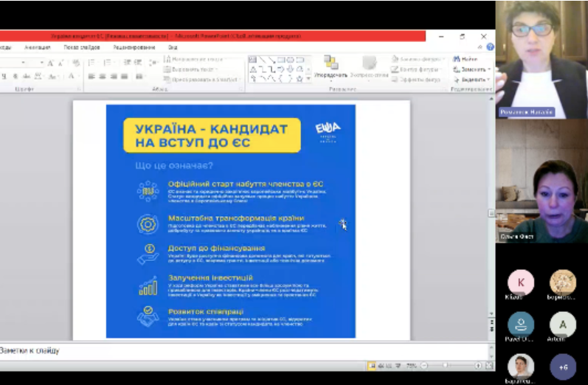The image size is (588, 385).
Task: Click Convert to SmartArt icon
Action: coord(167,80)
